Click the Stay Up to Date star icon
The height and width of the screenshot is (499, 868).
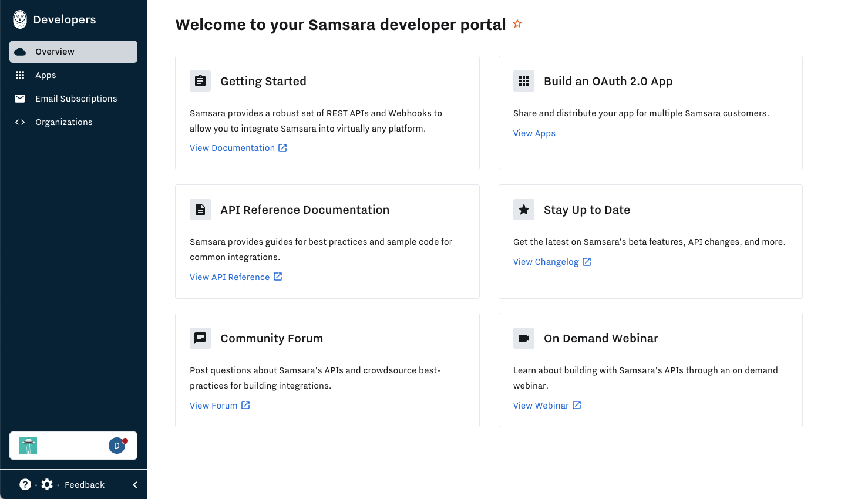[524, 210]
